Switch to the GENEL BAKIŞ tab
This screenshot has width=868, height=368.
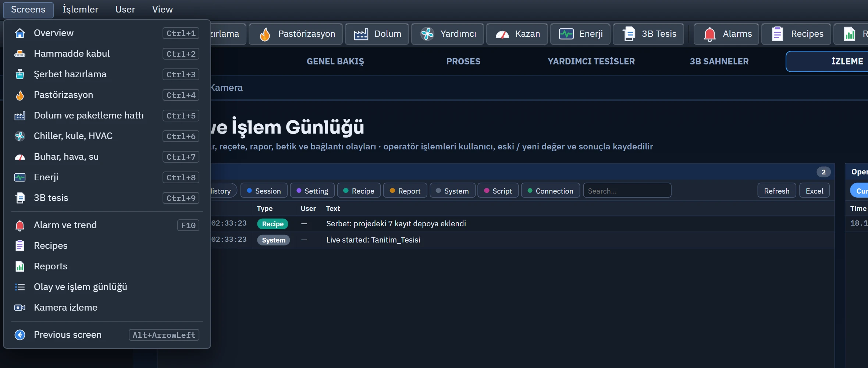pyautogui.click(x=335, y=61)
